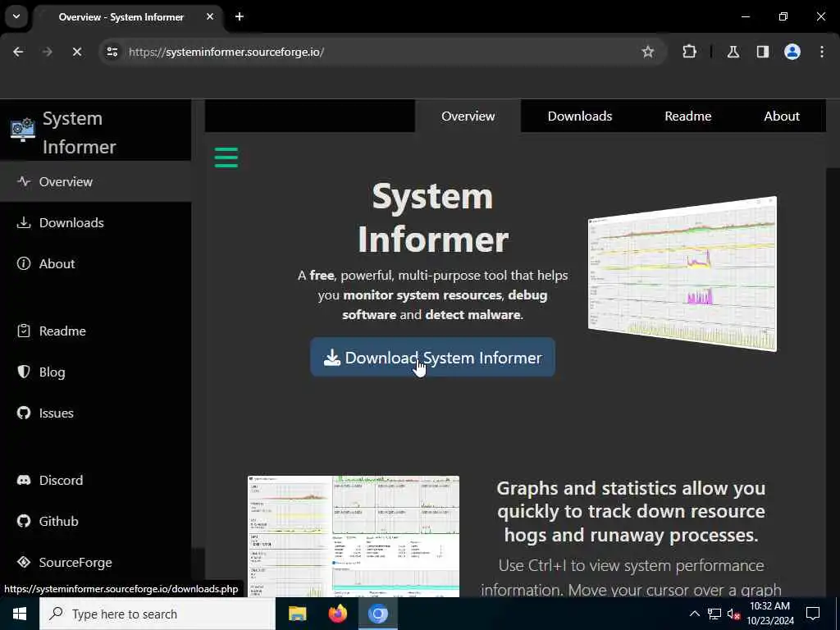Open a new browser tab with plus

click(240, 16)
